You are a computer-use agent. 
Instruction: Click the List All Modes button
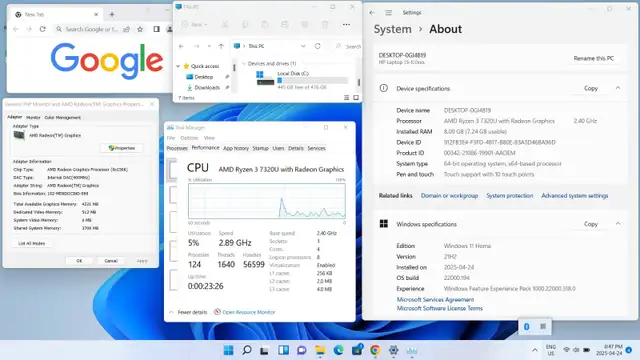[31, 243]
